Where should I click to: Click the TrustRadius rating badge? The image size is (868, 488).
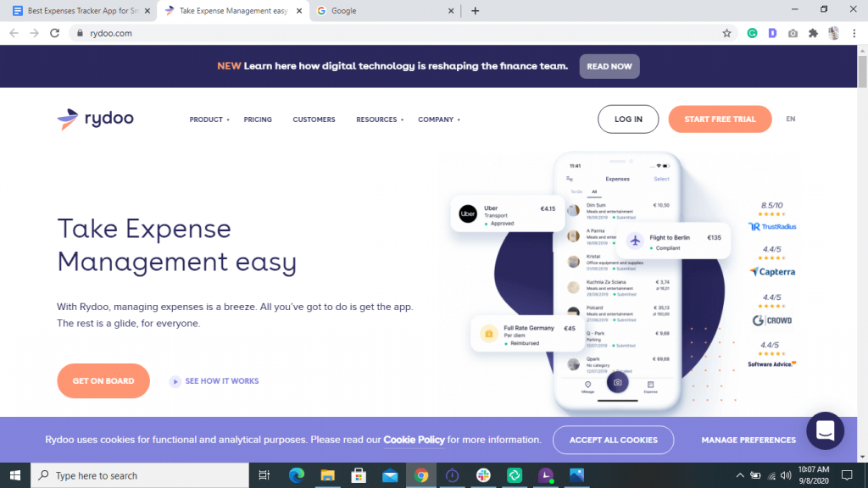pos(771,216)
